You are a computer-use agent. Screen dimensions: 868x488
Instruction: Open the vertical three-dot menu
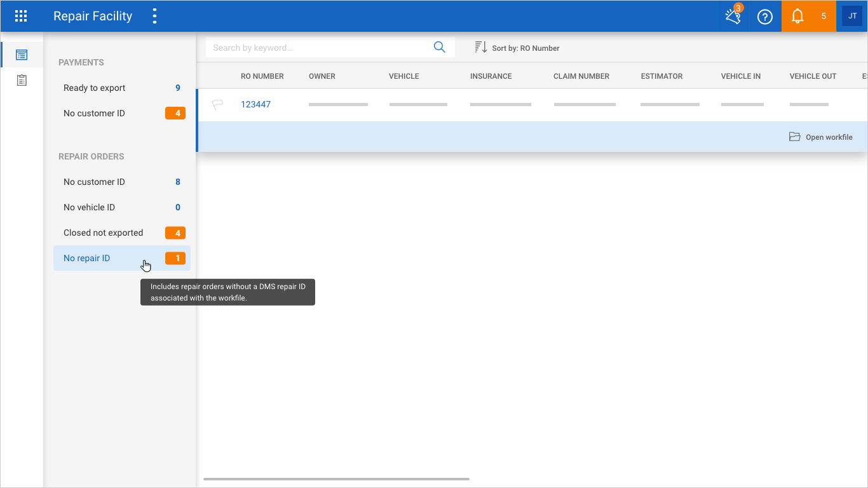[x=154, y=17]
